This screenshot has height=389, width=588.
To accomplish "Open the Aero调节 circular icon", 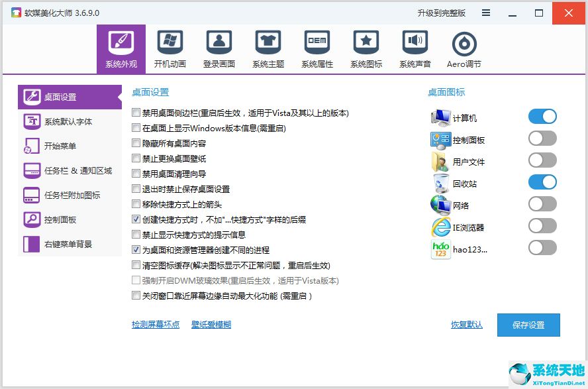I will [x=464, y=44].
